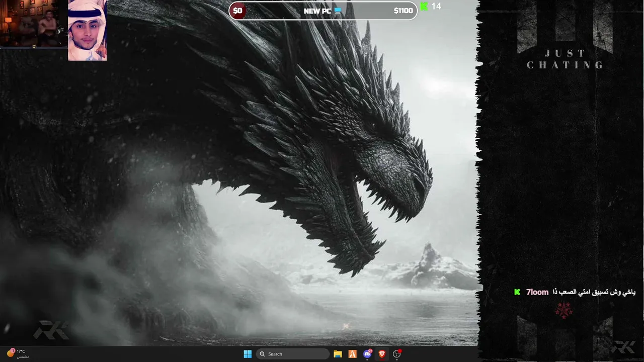Screen dimensions: 644x362
Task: Click the viewer count 14
Action: tap(436, 7)
